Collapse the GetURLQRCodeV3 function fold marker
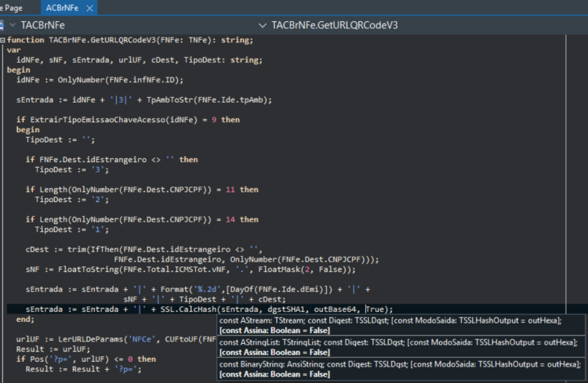The width and height of the screenshot is (588, 383). coord(2,40)
